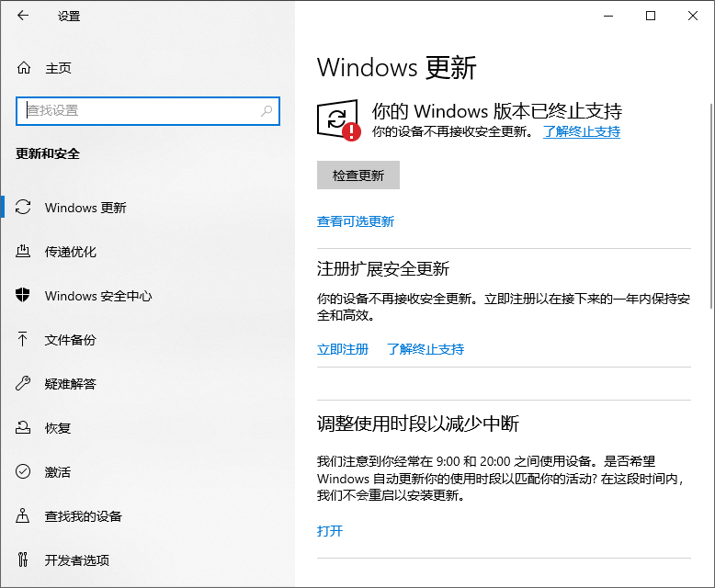The width and height of the screenshot is (715, 588).
Task: Focus the 查找设置 search box
Action: coord(148,111)
